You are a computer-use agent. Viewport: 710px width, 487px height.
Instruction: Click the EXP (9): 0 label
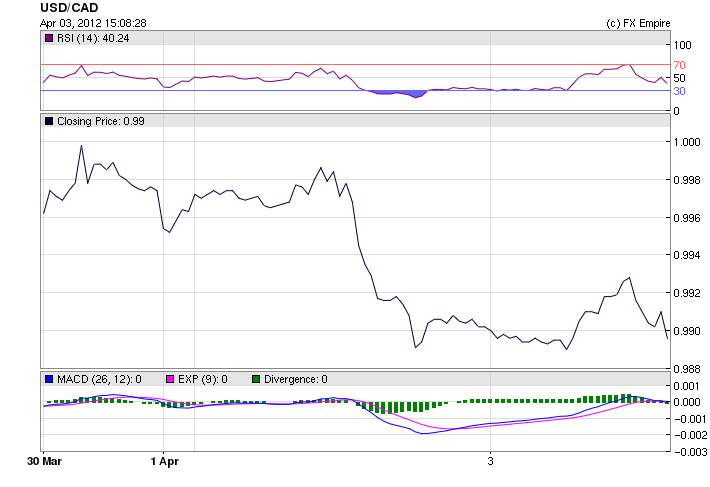(202, 379)
